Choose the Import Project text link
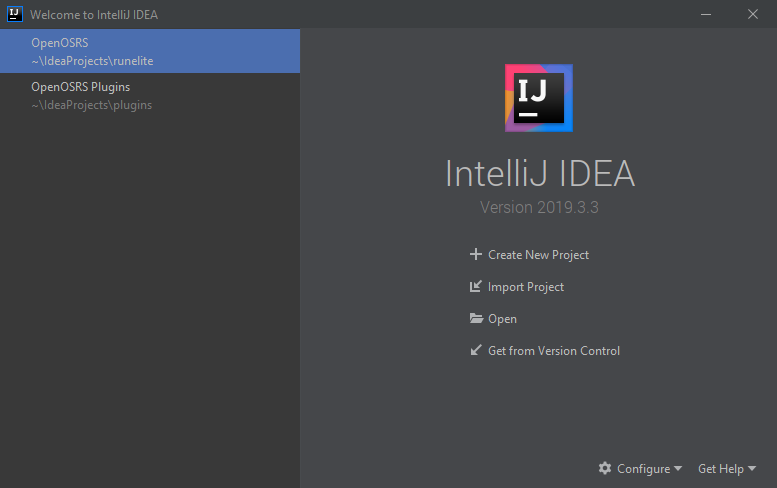 coord(526,287)
